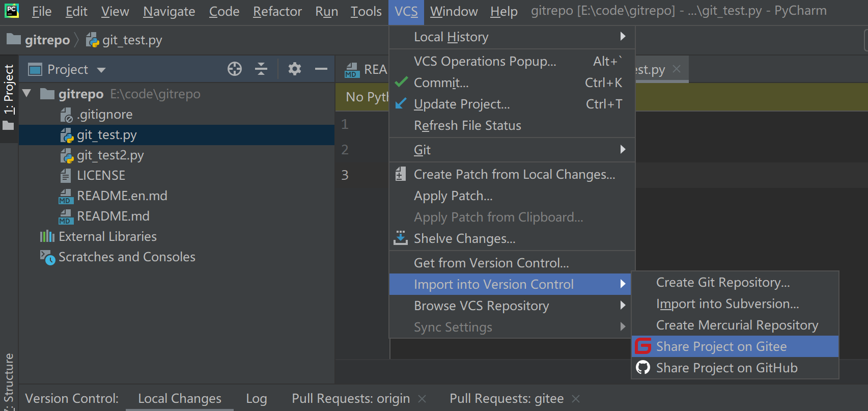868x411 pixels.
Task: Click the Gitee logo icon in submenu
Action: coord(643,346)
